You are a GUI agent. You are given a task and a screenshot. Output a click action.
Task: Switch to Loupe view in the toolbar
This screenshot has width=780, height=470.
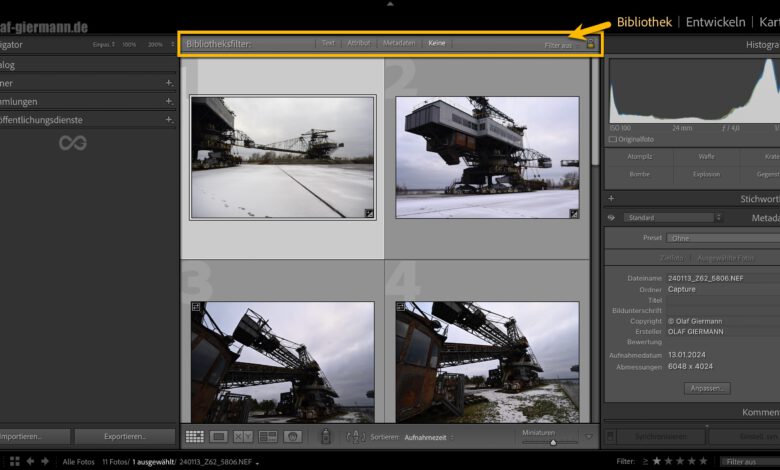tap(219, 436)
